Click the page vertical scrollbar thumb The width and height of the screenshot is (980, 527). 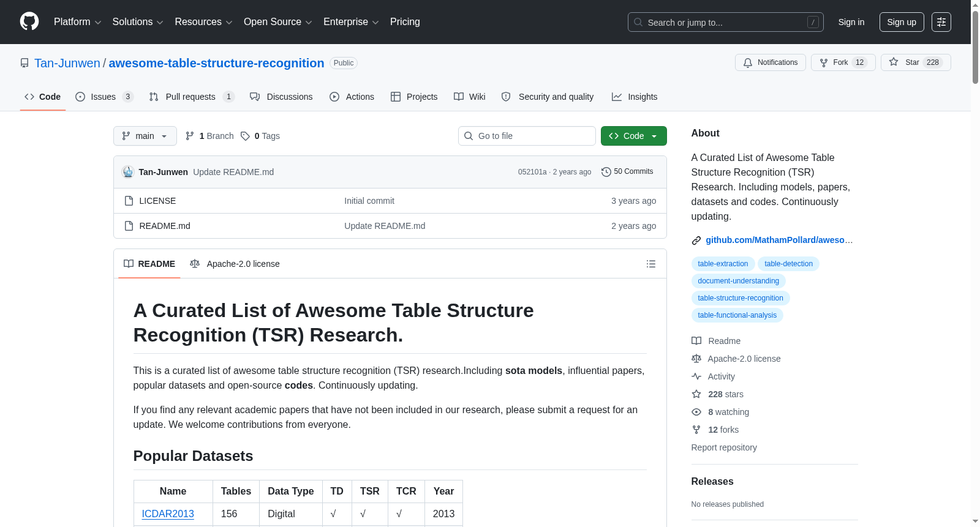click(x=975, y=46)
